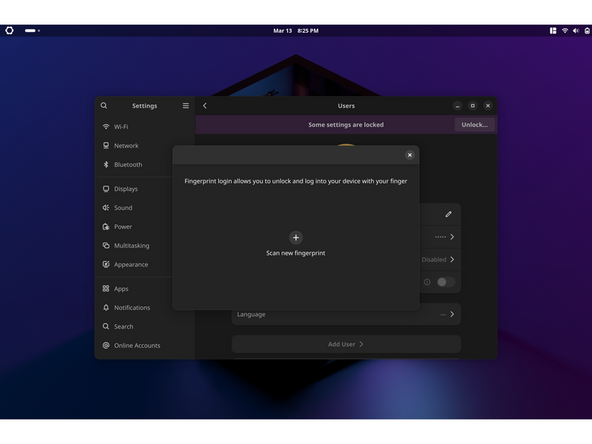Open the Wi-Fi settings panel
The image size is (592, 444).
point(145,126)
